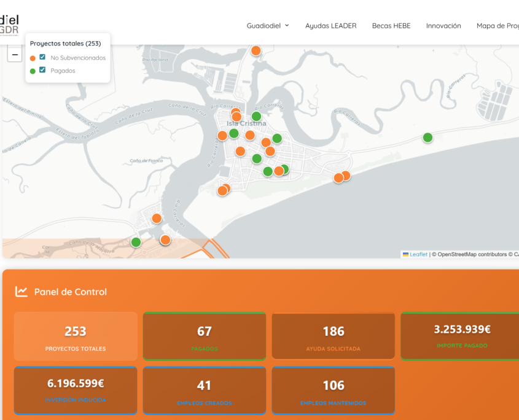Click the 6.196.599€ Inversión Inducida card

(76, 390)
